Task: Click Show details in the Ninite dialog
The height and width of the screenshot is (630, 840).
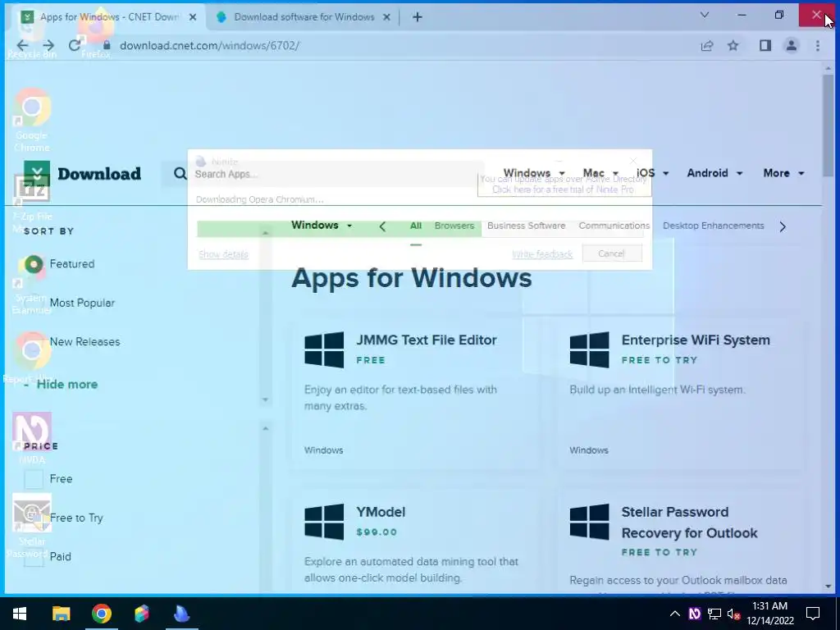Action: [223, 254]
